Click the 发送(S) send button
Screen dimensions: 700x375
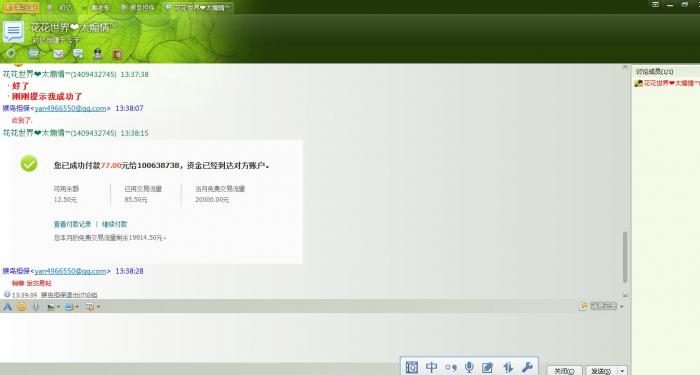601,371
